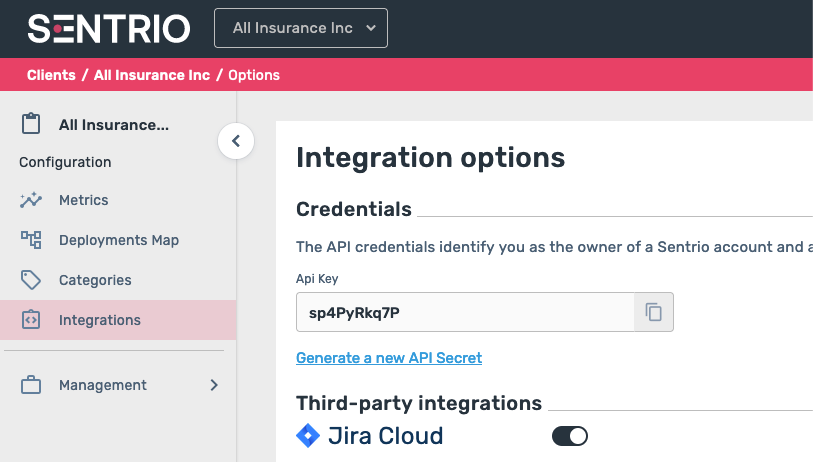Image resolution: width=813 pixels, height=462 pixels.
Task: Open Deployments Map label in the sidebar
Action: [119, 240]
